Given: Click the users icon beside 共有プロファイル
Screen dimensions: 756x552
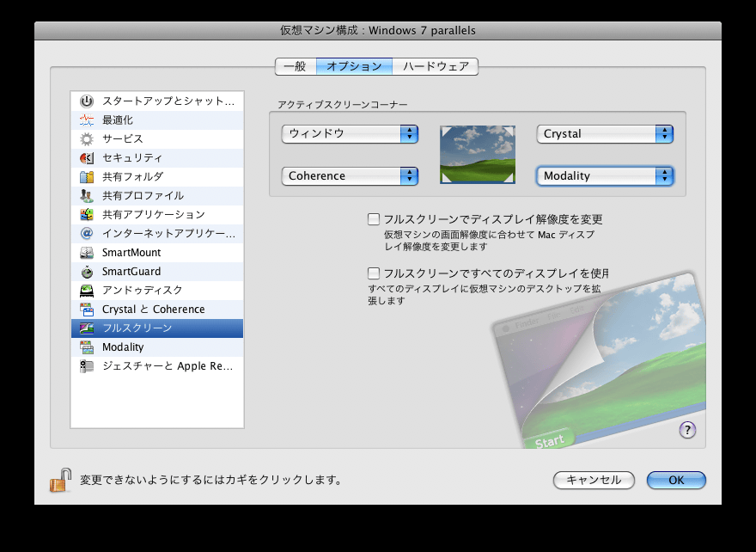Looking at the screenshot, I should [86, 195].
